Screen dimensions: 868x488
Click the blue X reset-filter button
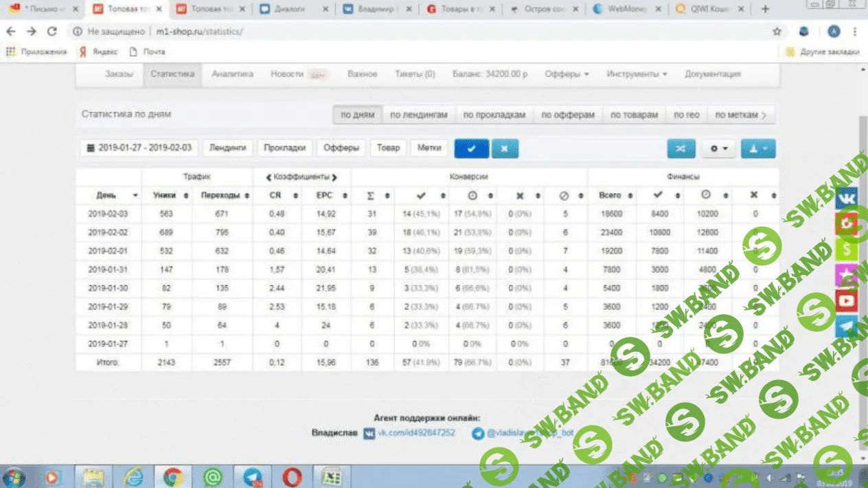click(x=504, y=148)
